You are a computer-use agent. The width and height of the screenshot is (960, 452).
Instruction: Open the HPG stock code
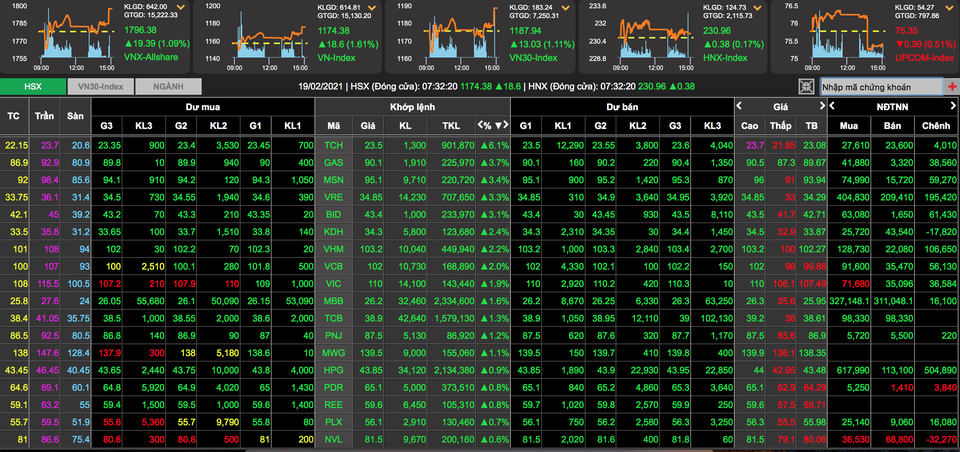pyautogui.click(x=334, y=371)
